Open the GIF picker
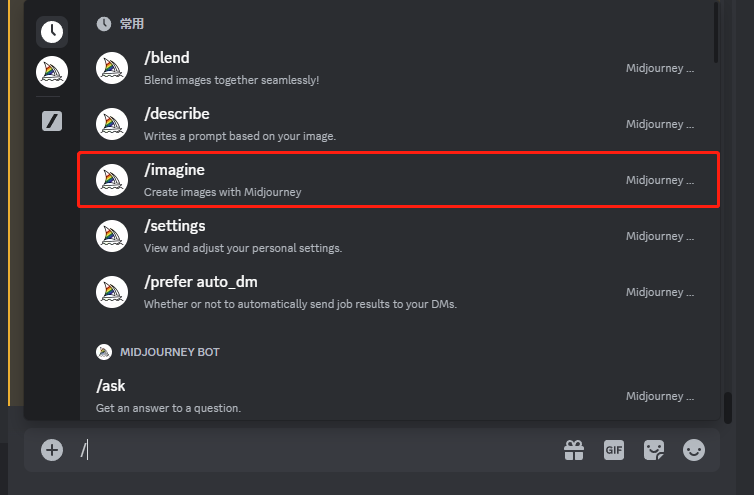 pos(614,450)
